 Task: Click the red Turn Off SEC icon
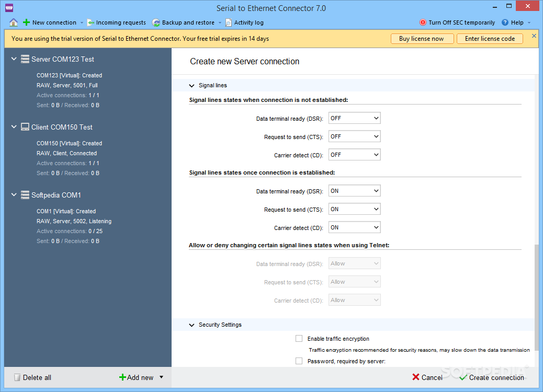coord(423,22)
